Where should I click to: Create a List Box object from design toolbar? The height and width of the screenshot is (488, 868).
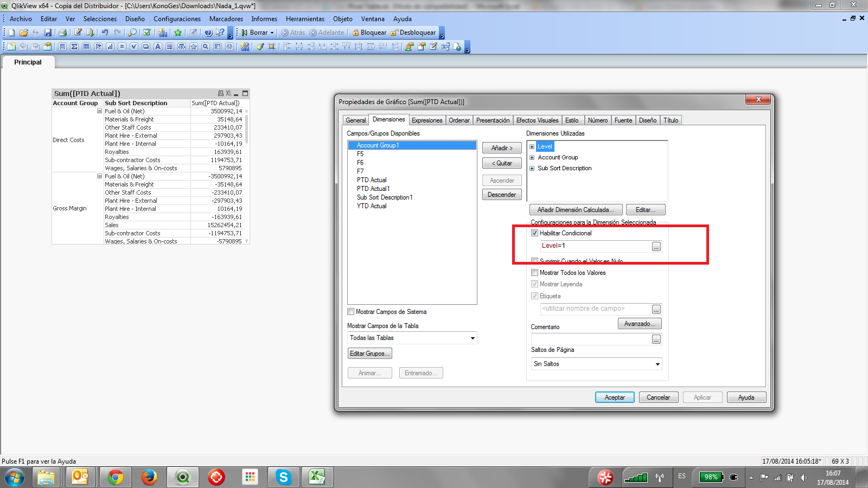pos(62,47)
